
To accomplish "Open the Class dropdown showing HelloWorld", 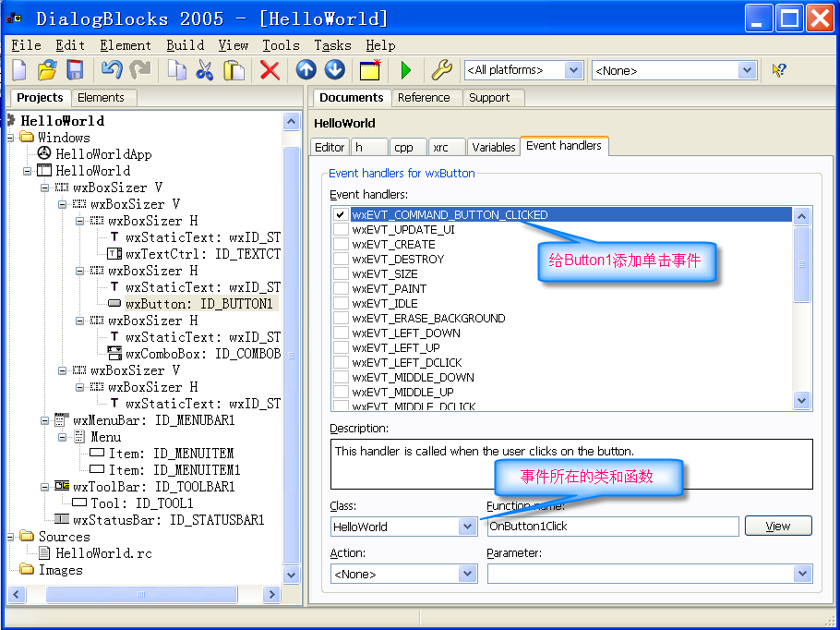I will tap(466, 526).
